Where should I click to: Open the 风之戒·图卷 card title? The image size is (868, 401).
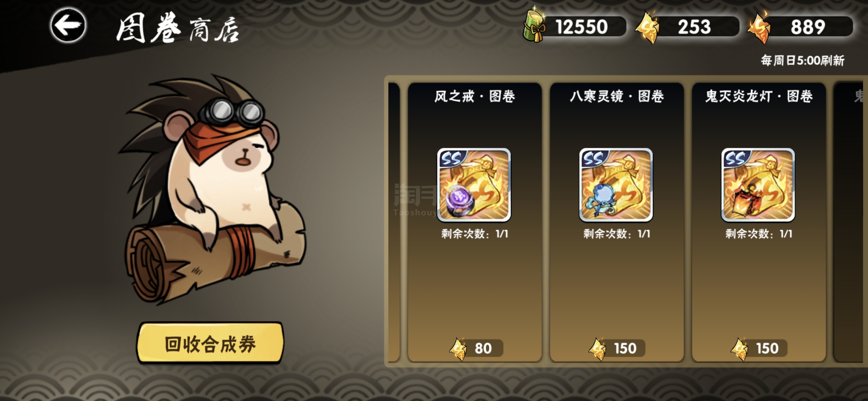(474, 96)
